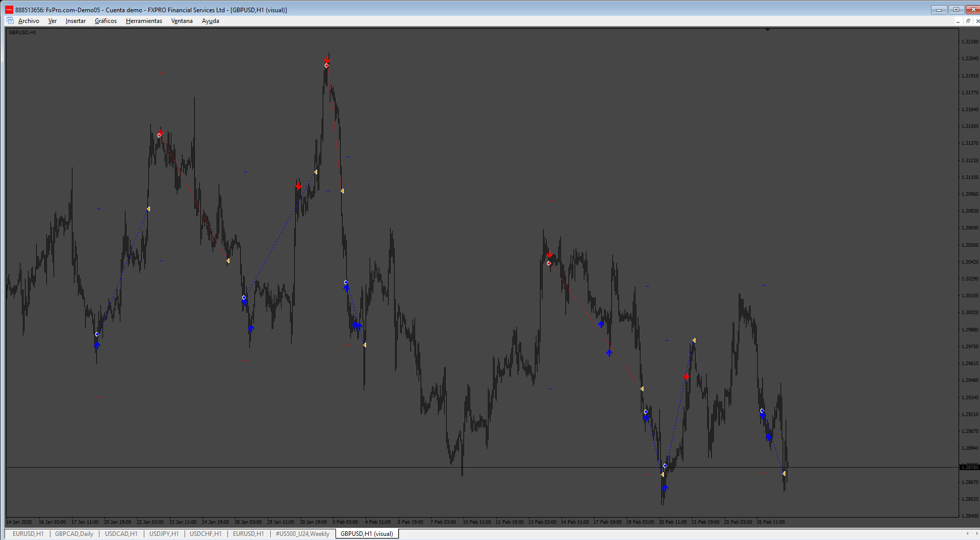Screen dimensions: 980x540
Task: Open the Ventana menu
Action: click(x=182, y=21)
